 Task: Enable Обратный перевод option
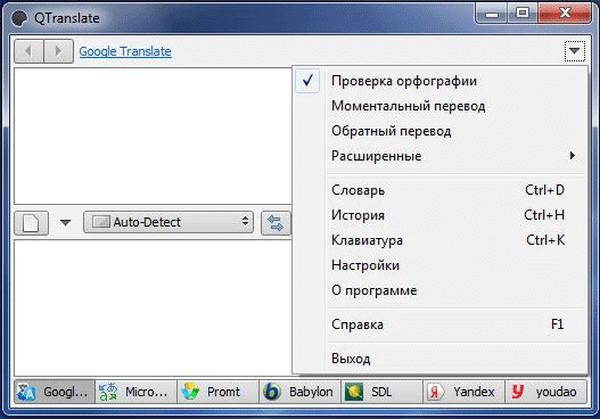(440, 131)
